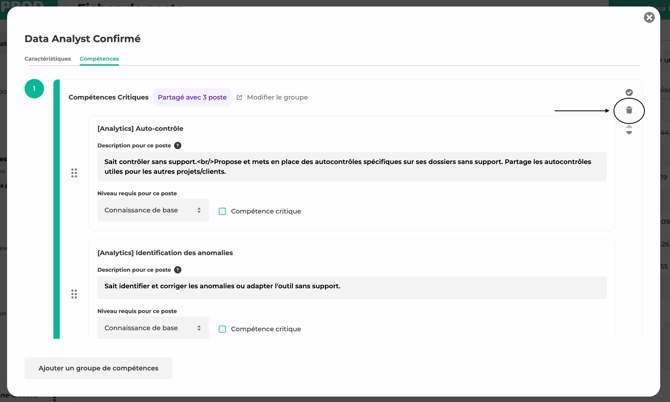This screenshot has height=402, width=670.
Task: Open required level dropdown for Identification des anomalies
Action: [x=153, y=328]
